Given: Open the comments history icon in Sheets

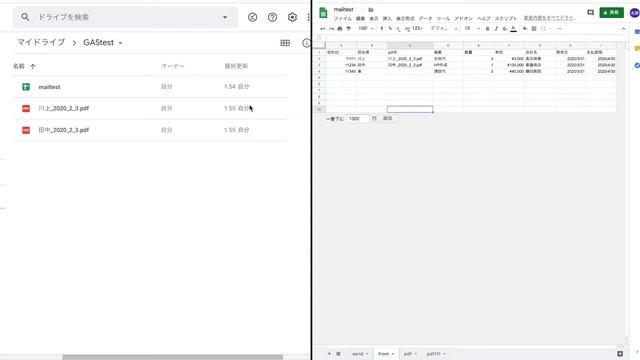Looking at the screenshot, I should pyautogui.click(x=590, y=13).
